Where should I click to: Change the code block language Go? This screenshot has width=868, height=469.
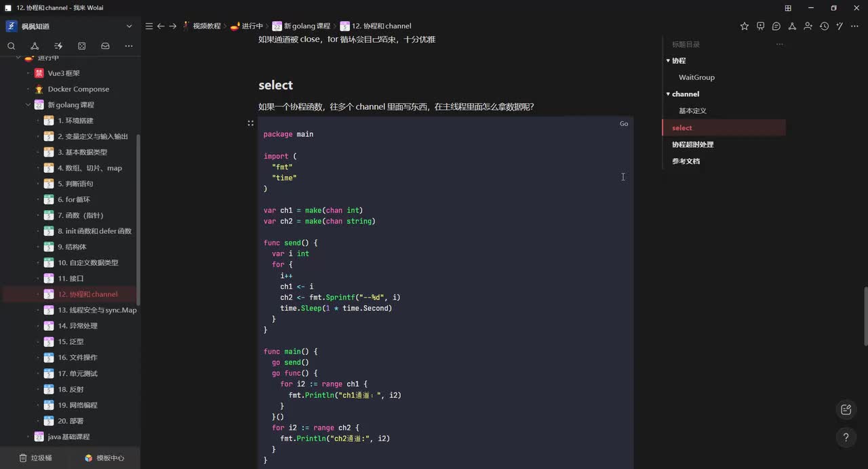click(x=624, y=123)
